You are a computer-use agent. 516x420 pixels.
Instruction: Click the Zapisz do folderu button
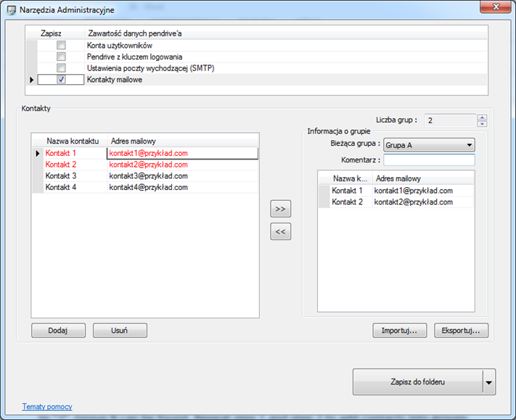(x=417, y=382)
